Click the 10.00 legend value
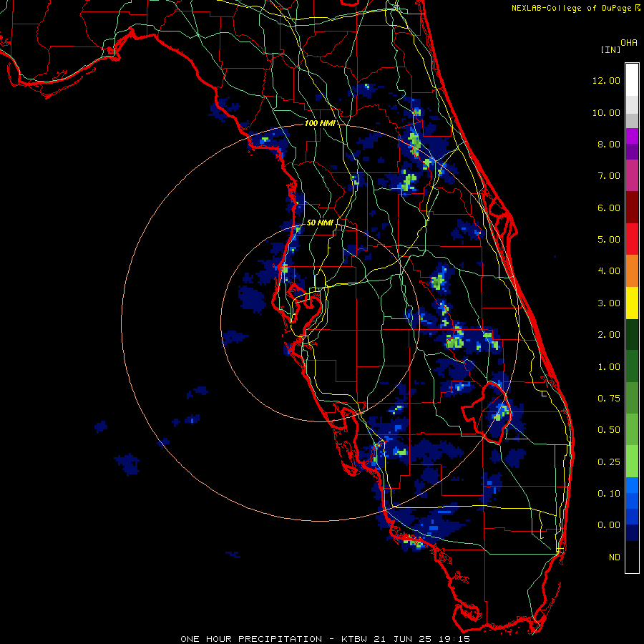644x644 pixels. (606, 112)
